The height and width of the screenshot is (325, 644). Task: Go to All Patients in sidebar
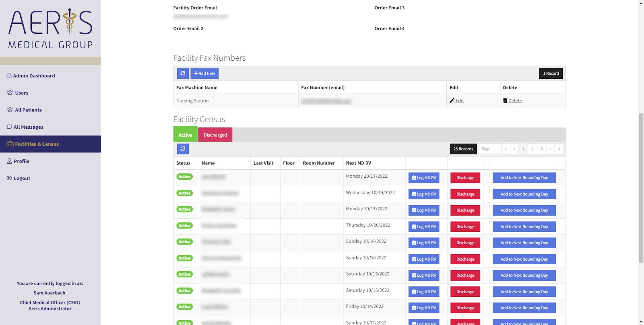(x=28, y=110)
